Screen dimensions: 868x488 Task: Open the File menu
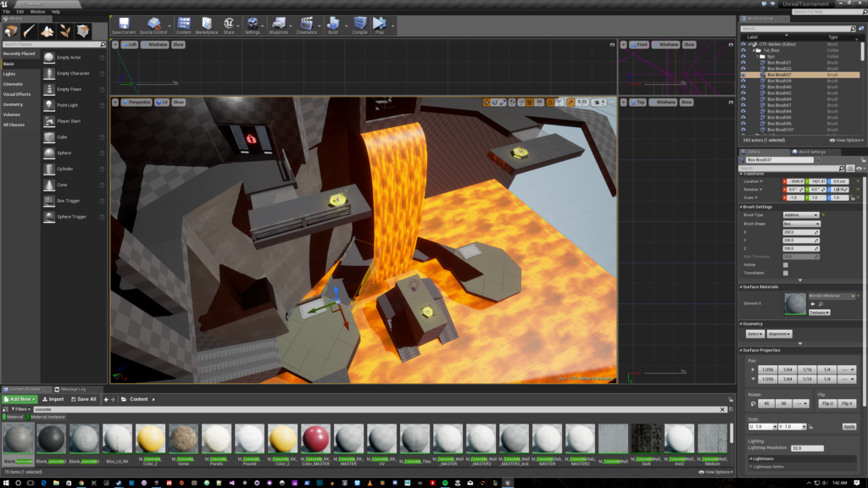pos(7,12)
